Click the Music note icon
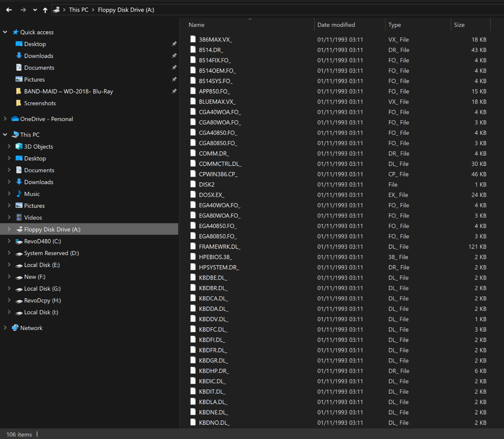This screenshot has width=504, height=439. pos(19,194)
